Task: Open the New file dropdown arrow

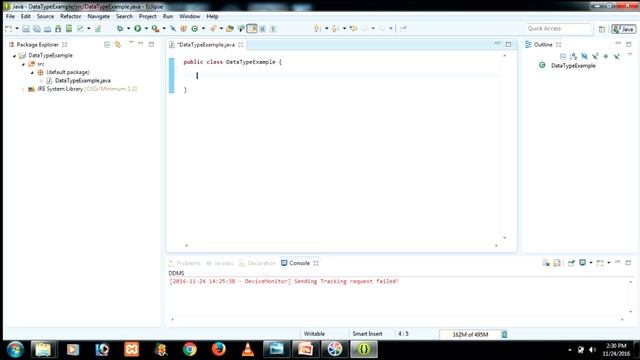Action: [17, 29]
